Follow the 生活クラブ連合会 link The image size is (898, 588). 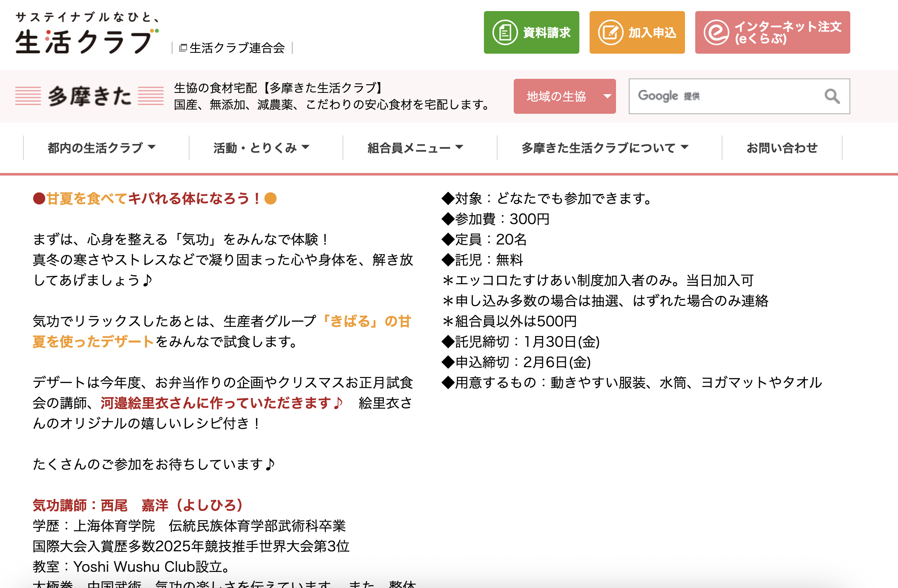[x=237, y=48]
